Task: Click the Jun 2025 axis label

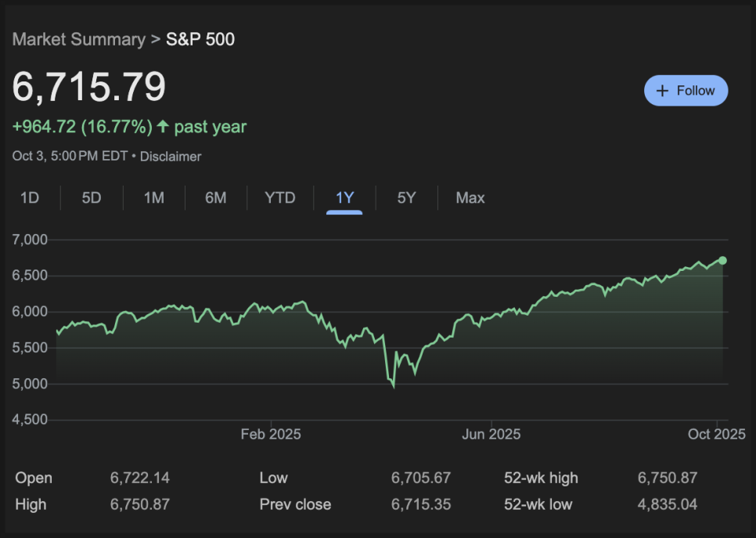Action: pos(491,435)
